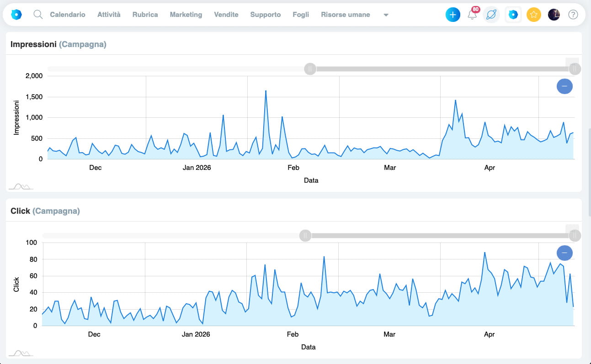591x364 pixels.
Task: Click the curve logo under the Impressioni chart
Action: [21, 186]
